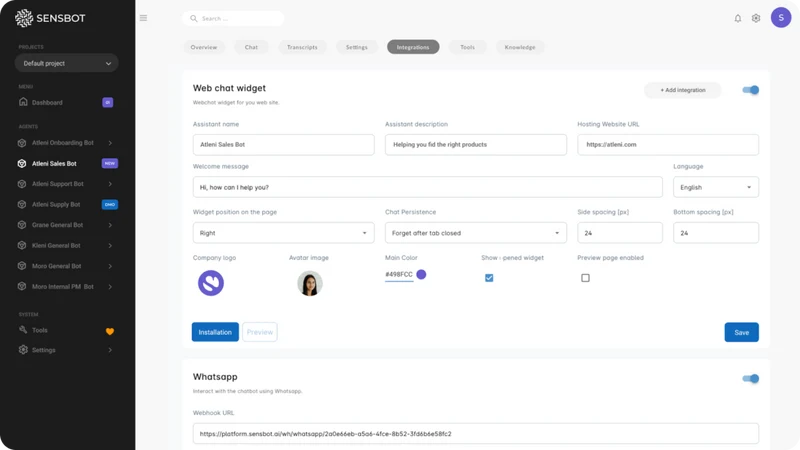Image resolution: width=800 pixels, height=450 pixels.
Task: Click the purple Main Color swatch
Action: 421,274
